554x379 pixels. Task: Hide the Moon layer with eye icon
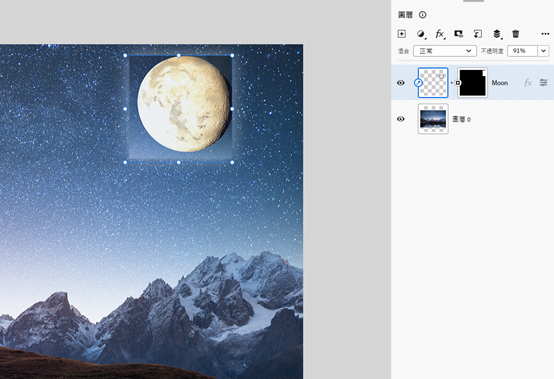(401, 83)
